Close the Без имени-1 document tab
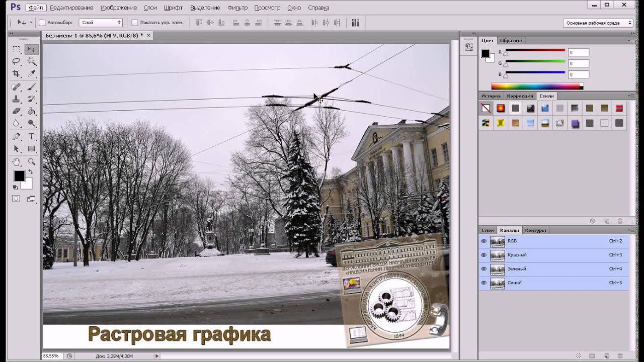Viewport: 644px width, 362px height. [x=148, y=35]
